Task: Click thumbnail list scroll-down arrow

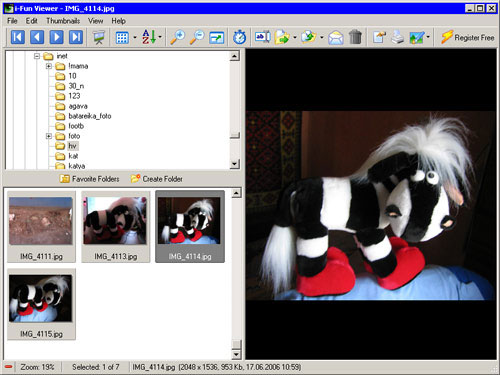Action: pyautogui.click(x=236, y=354)
